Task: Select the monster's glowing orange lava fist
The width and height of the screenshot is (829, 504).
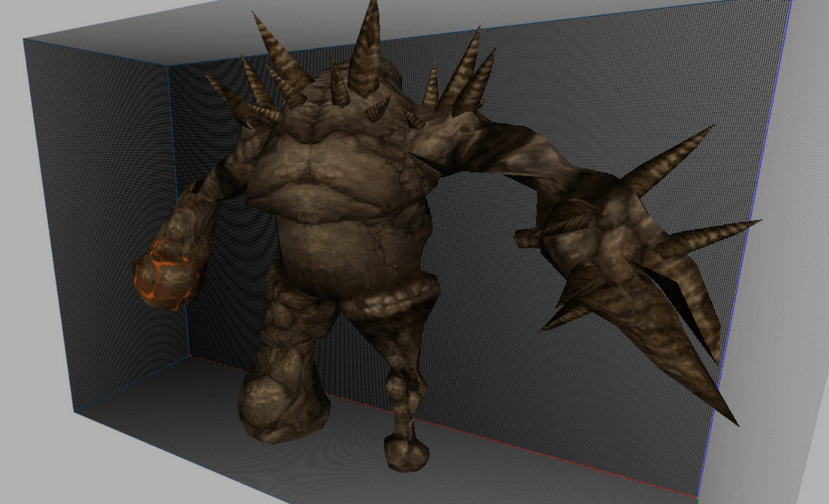Action: 168,274
